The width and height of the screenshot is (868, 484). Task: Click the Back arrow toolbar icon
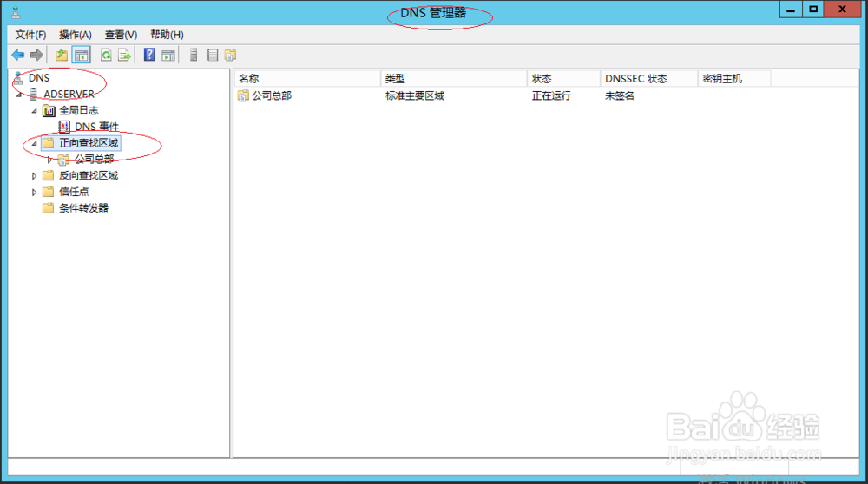17,55
